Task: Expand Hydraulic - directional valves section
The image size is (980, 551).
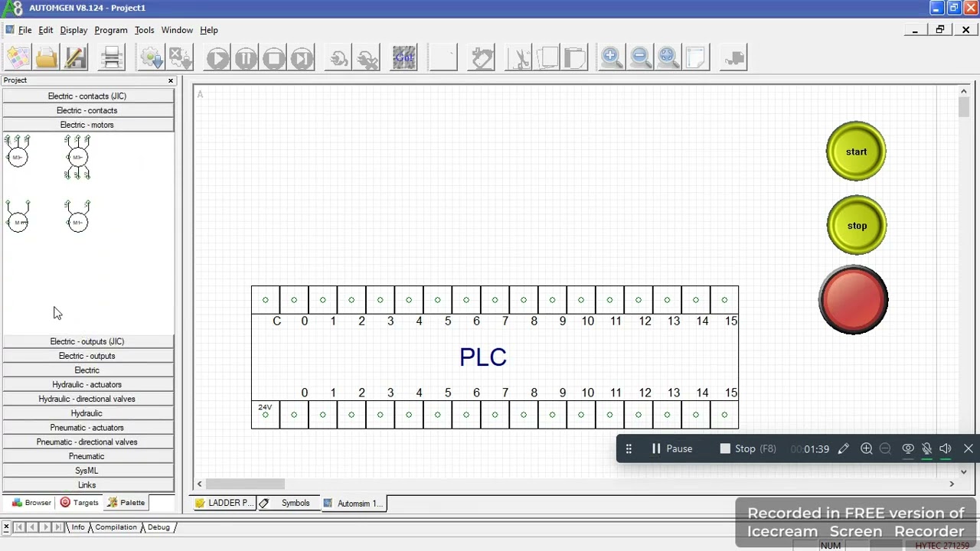Action: pyautogui.click(x=87, y=399)
